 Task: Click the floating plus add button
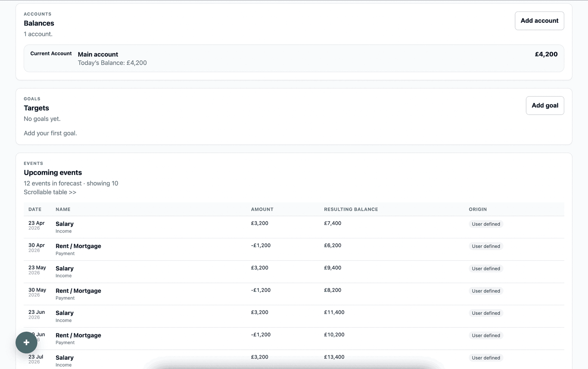pyautogui.click(x=26, y=342)
